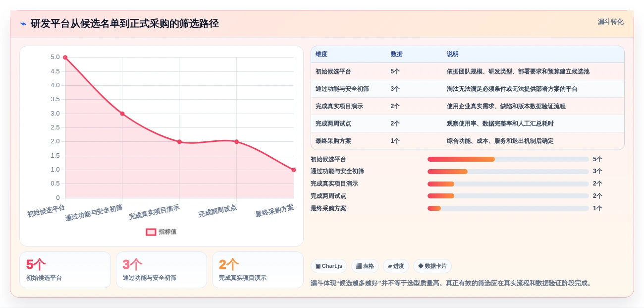Click description 综合功能、成本、服务
The width and height of the screenshot is (644, 308).
coord(500,141)
